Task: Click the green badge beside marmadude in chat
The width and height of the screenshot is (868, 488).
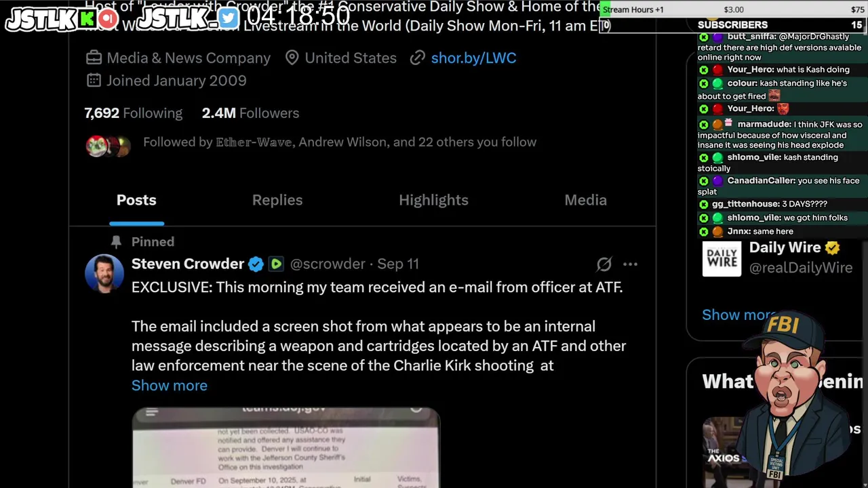Action: [703, 125]
